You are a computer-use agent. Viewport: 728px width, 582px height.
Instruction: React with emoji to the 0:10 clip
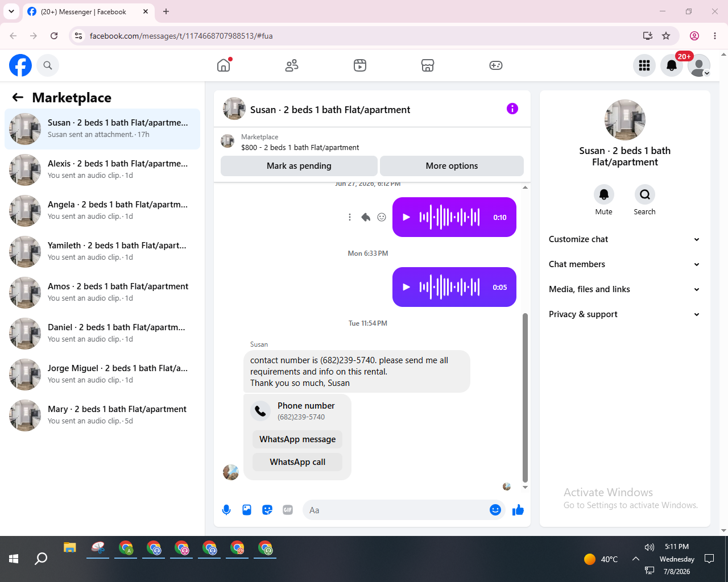click(x=382, y=217)
